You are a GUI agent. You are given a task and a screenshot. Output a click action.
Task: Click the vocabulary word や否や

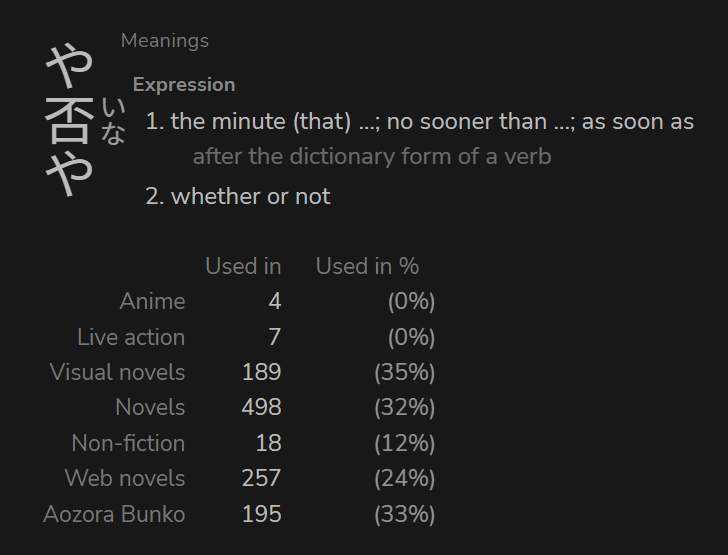point(70,120)
